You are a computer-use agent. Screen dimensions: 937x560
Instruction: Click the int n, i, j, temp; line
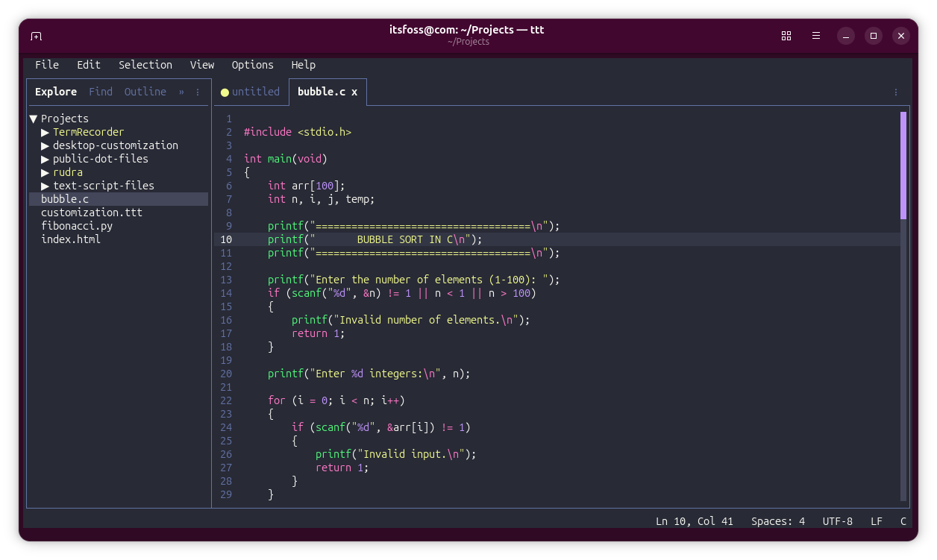tap(322, 199)
